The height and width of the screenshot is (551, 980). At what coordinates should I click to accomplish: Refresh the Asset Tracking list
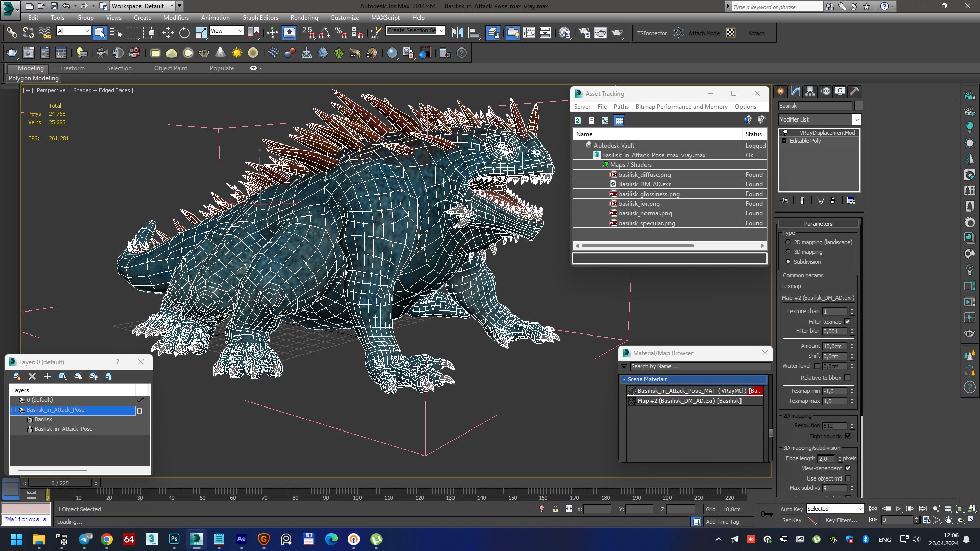coord(578,121)
